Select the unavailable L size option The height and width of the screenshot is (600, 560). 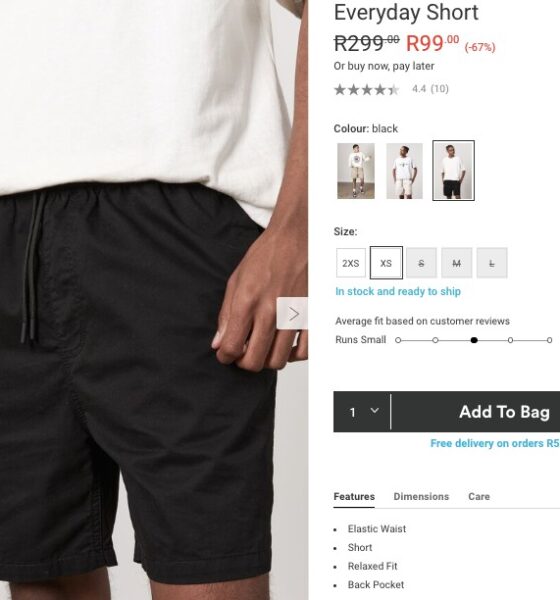[492, 263]
